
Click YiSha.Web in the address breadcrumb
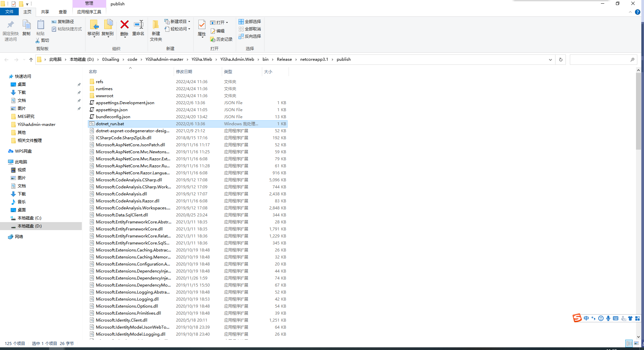(x=202, y=59)
